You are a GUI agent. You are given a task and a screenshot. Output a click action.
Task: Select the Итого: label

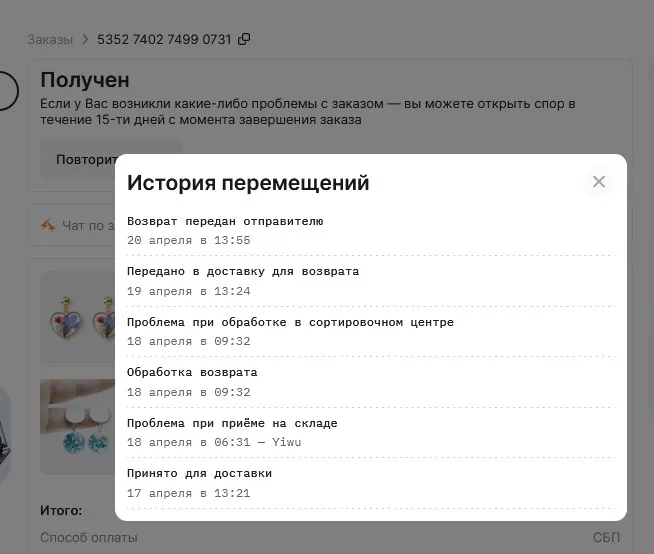[61, 511]
